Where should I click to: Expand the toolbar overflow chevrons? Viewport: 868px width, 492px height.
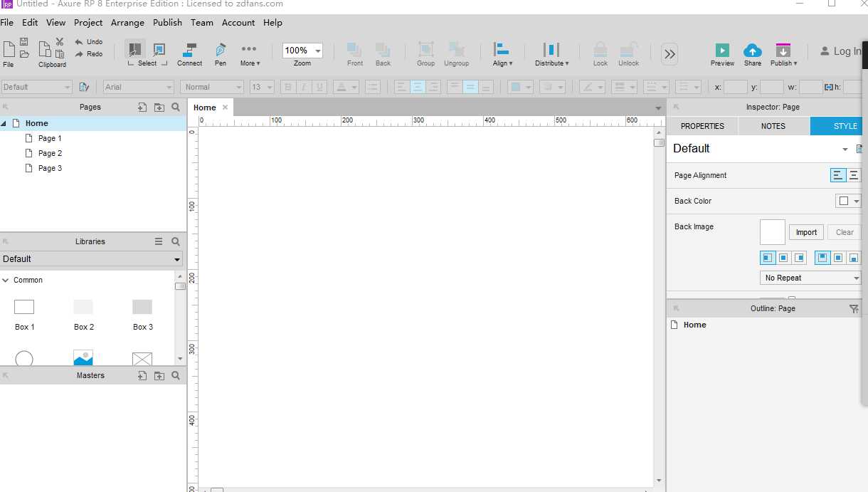click(669, 54)
